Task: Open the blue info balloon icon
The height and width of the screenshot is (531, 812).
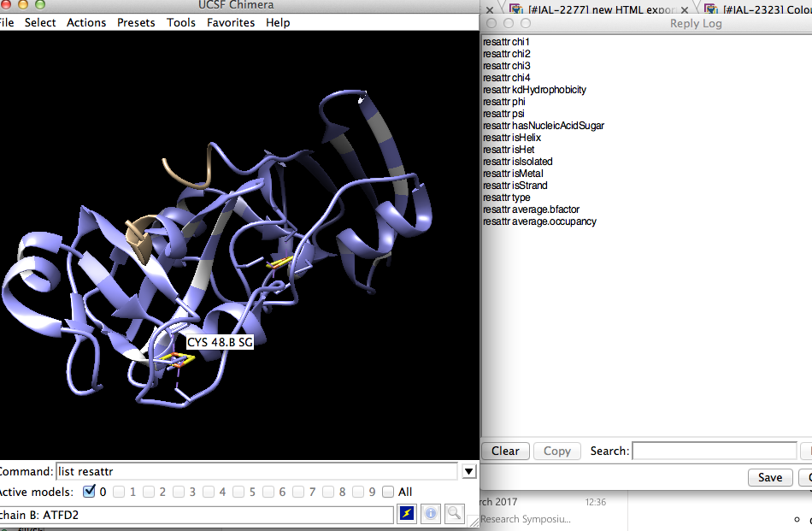Action: 431,513
